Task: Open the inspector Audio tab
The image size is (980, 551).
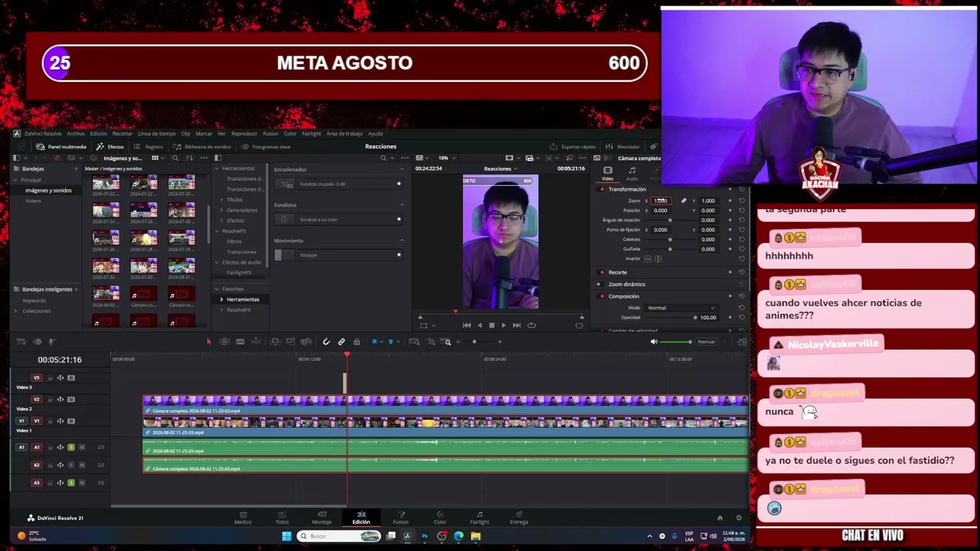Action: click(x=632, y=174)
